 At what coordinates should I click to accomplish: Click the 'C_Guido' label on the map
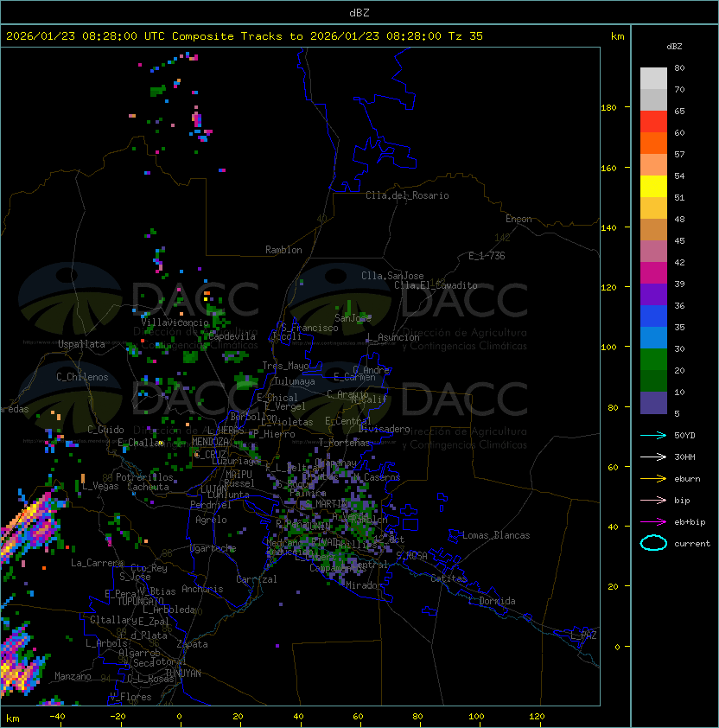click(105, 430)
